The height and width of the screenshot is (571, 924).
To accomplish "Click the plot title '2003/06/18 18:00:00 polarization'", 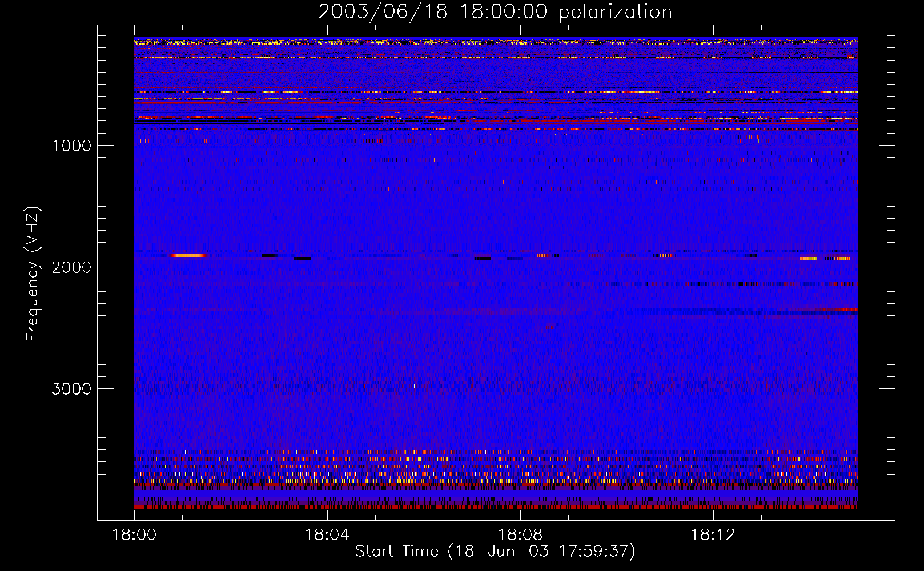I will 495,11.
